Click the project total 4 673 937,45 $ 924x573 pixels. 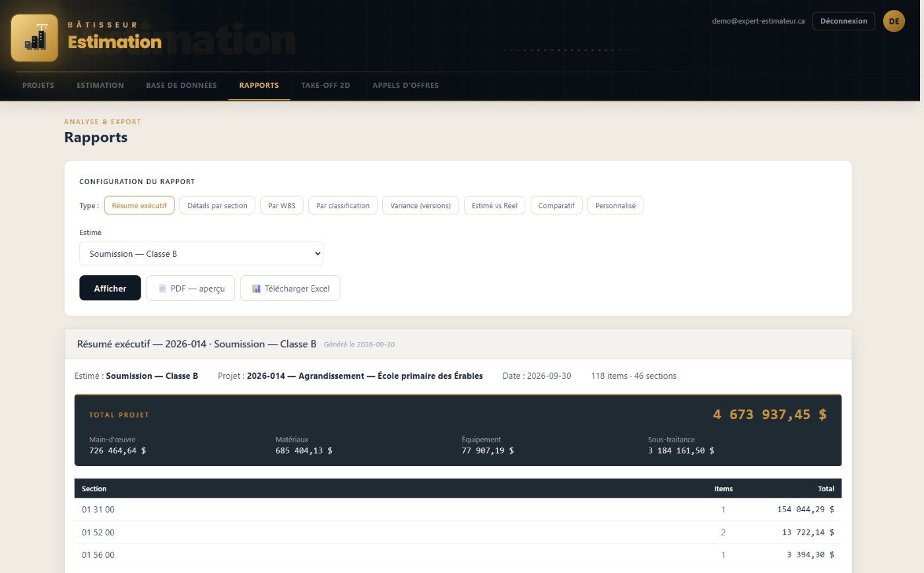[x=770, y=415]
